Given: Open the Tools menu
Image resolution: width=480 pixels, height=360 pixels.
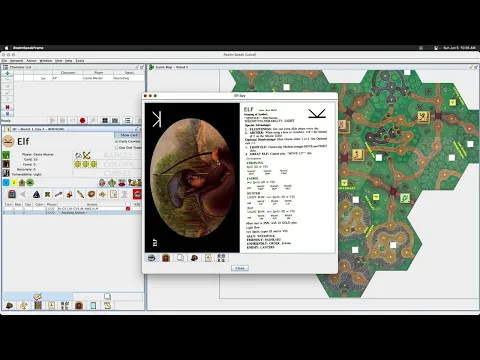Looking at the screenshot, I should click(80, 61).
